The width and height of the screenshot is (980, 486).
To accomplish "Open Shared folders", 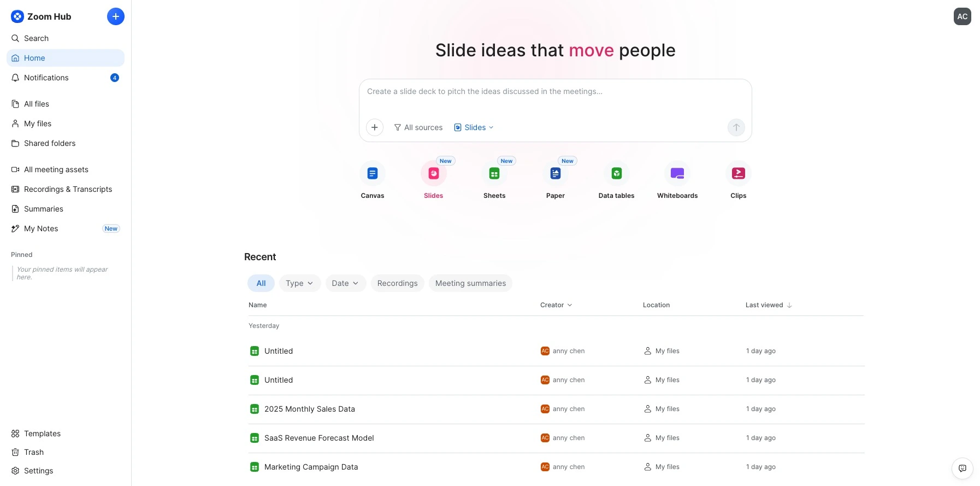I will (66, 143).
